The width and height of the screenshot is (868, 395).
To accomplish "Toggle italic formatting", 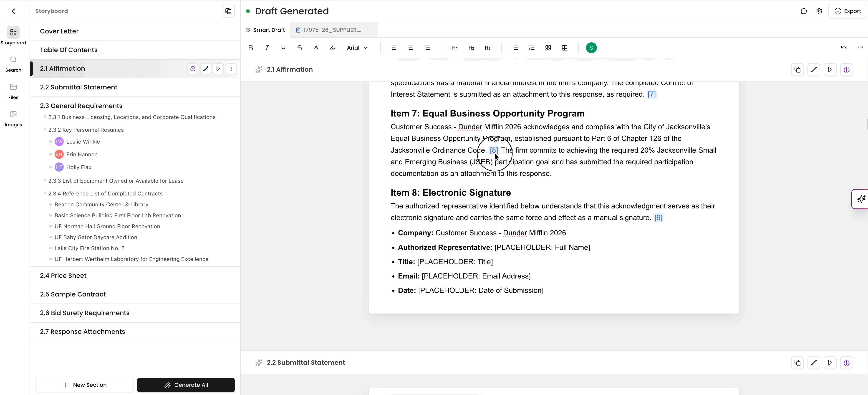I will 267,48.
